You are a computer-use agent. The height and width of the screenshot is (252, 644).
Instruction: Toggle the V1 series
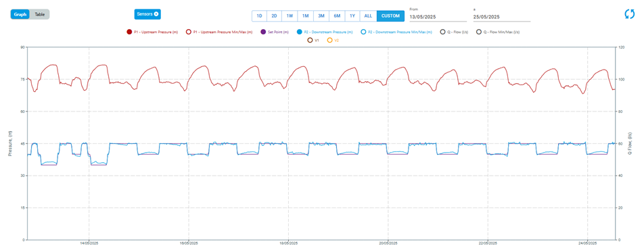[x=313, y=41]
